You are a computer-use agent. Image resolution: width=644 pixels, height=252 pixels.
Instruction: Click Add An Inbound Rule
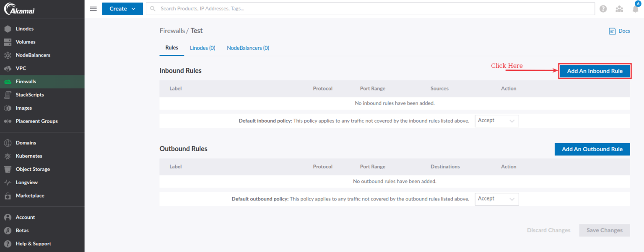tap(595, 71)
